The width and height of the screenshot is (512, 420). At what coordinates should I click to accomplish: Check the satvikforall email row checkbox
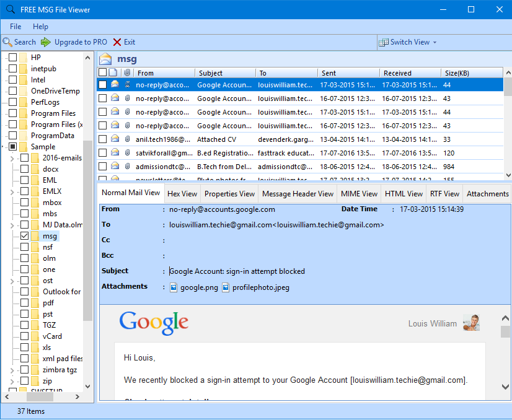pyautogui.click(x=102, y=153)
